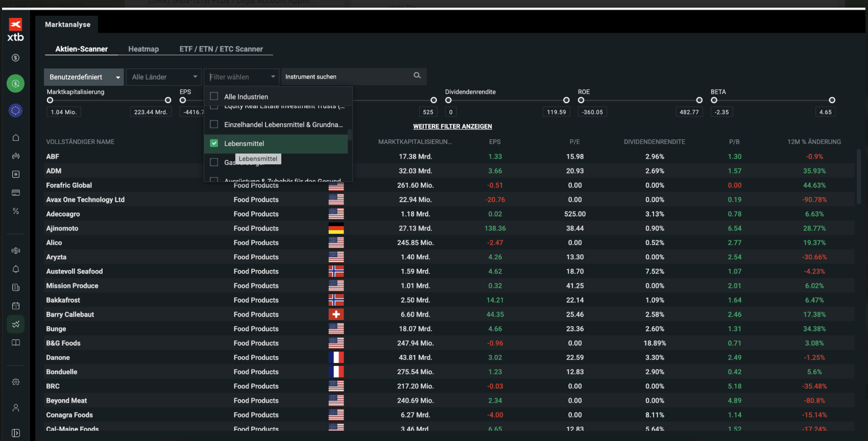Viewport: 868px width, 441px height.
Task: Click the German flag in Ajinomoto row
Action: click(x=336, y=228)
